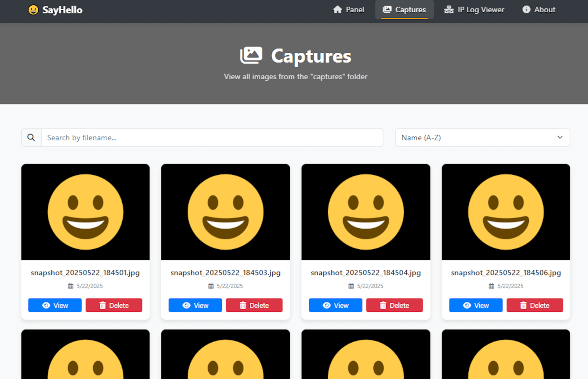Image resolution: width=588 pixels, height=379 pixels.
Task: Select the Captures nav tab
Action: 404,10
